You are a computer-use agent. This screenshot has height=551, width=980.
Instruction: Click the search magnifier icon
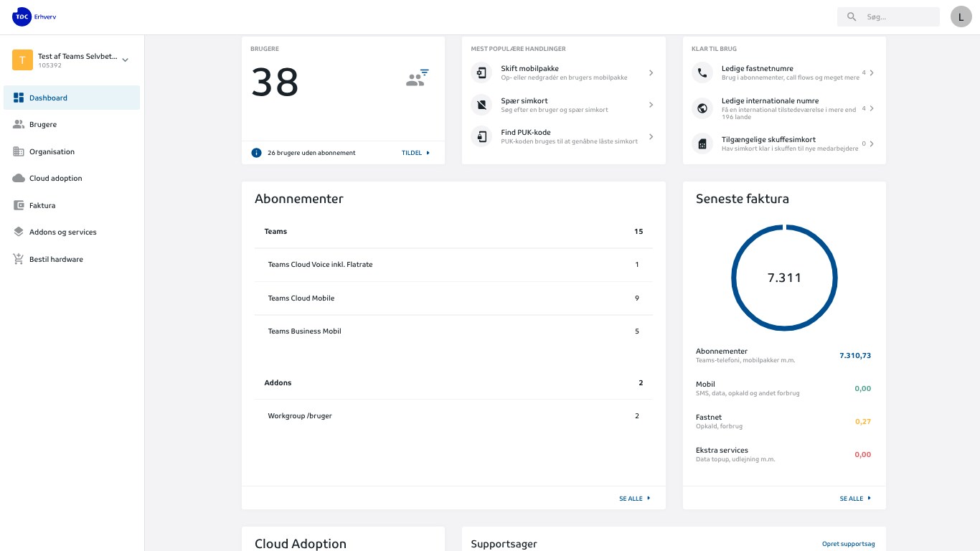(x=852, y=17)
